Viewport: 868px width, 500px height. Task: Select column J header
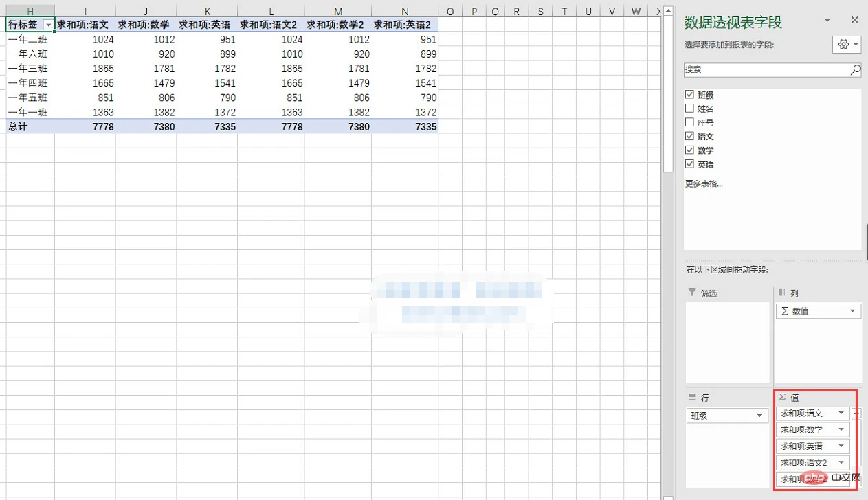146,11
